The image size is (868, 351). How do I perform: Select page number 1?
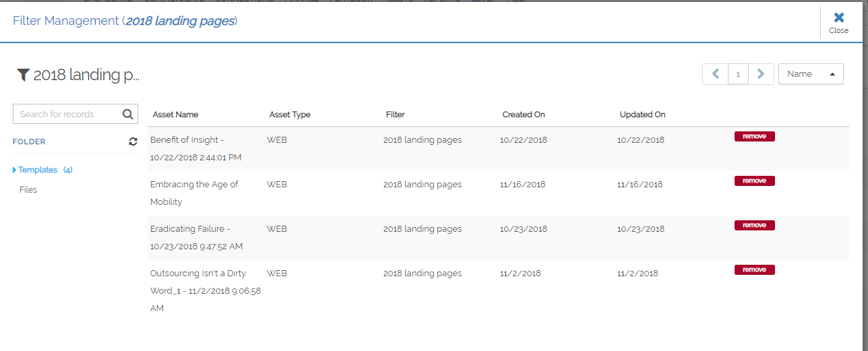click(x=738, y=74)
